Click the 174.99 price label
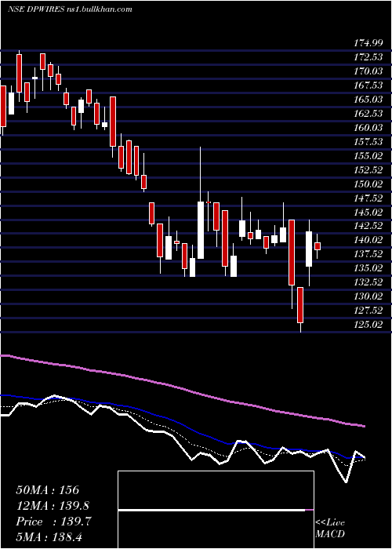 click(368, 43)
